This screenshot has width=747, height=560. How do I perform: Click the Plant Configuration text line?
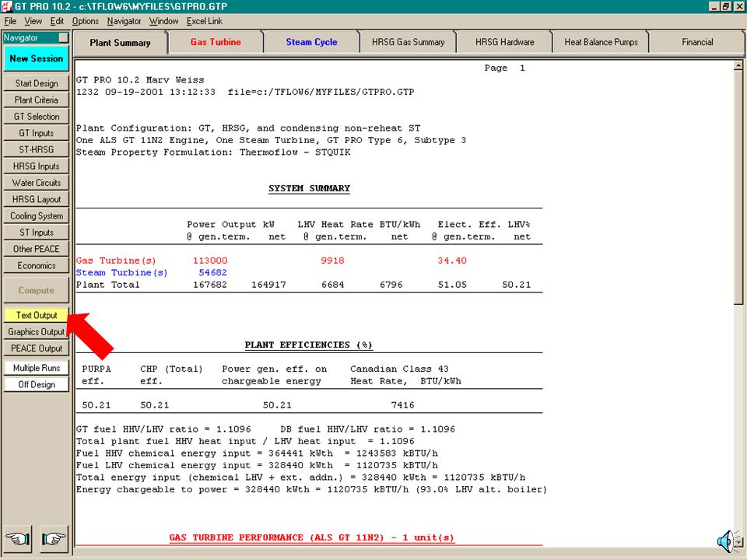248,128
